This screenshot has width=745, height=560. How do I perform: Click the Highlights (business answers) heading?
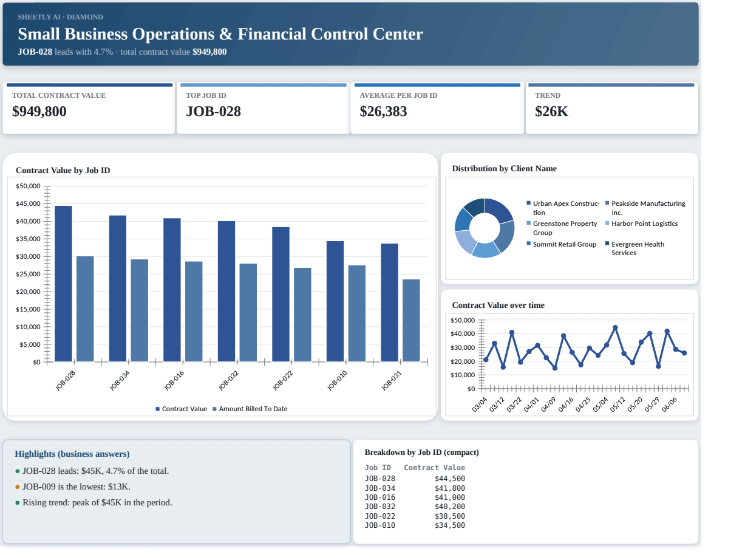(x=72, y=454)
